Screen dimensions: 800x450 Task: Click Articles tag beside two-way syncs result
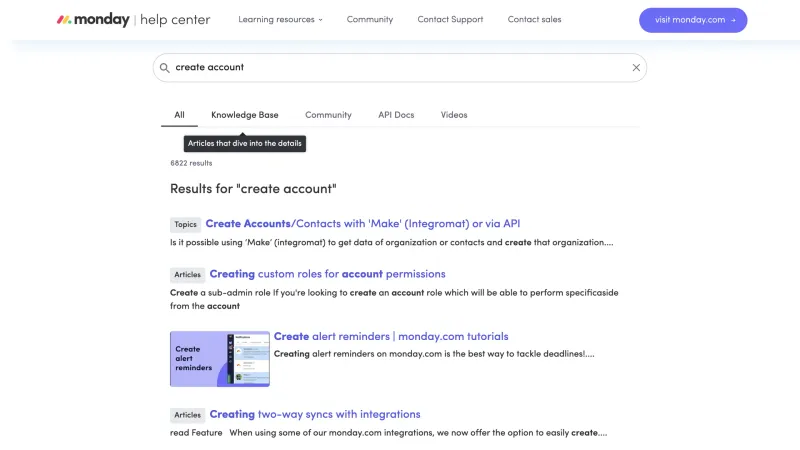[x=187, y=415]
